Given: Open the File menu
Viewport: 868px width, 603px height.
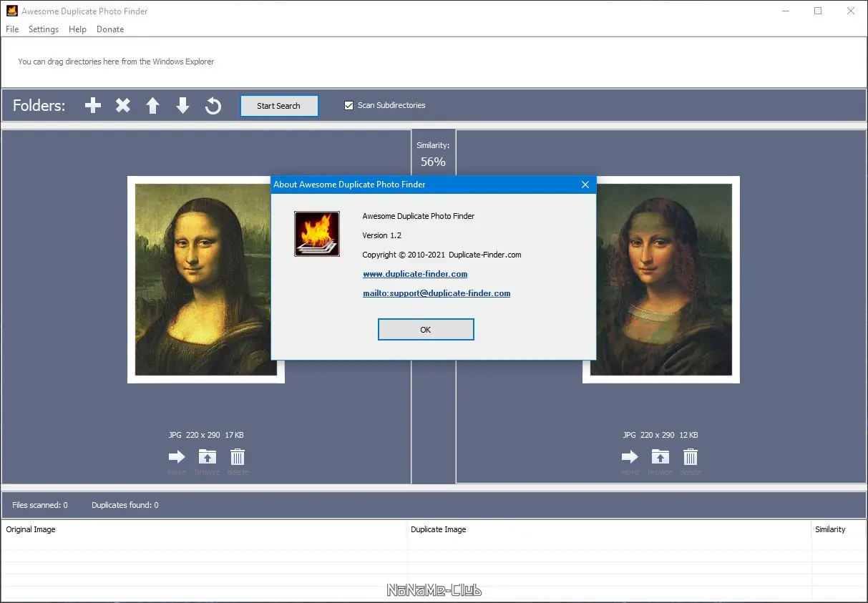Looking at the screenshot, I should tap(12, 29).
